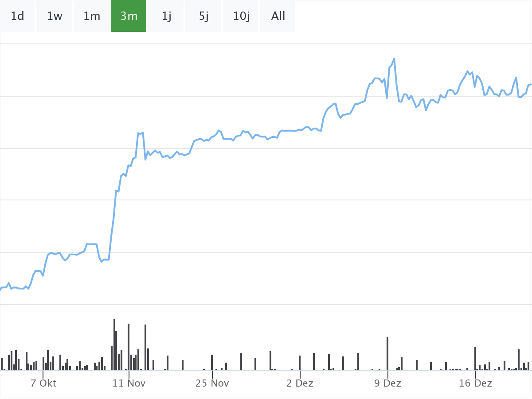Click the 16 Dez date label
The width and height of the screenshot is (532, 399).
pyautogui.click(x=475, y=383)
